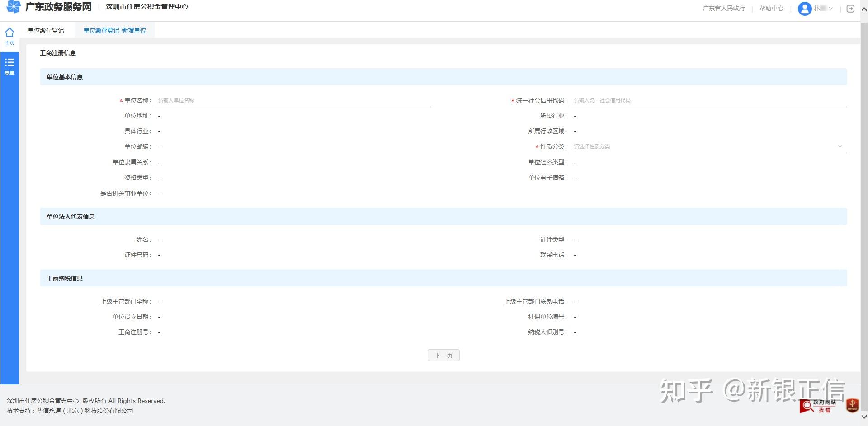Click the scrollbar down arrow
The image size is (868, 426).
864,417
